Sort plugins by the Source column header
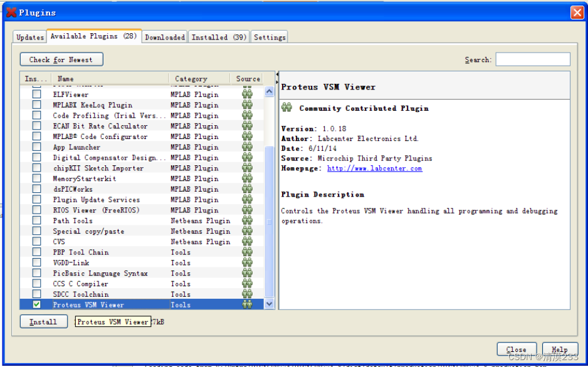The width and height of the screenshot is (588, 367). click(247, 79)
